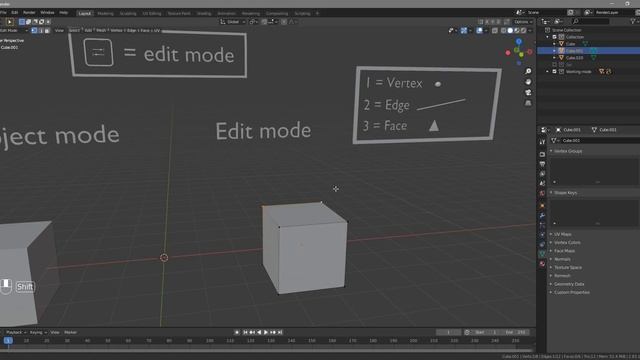640x360 pixels.
Task: Switch to wireframe viewport shading
Action: pyautogui.click(x=504, y=31)
